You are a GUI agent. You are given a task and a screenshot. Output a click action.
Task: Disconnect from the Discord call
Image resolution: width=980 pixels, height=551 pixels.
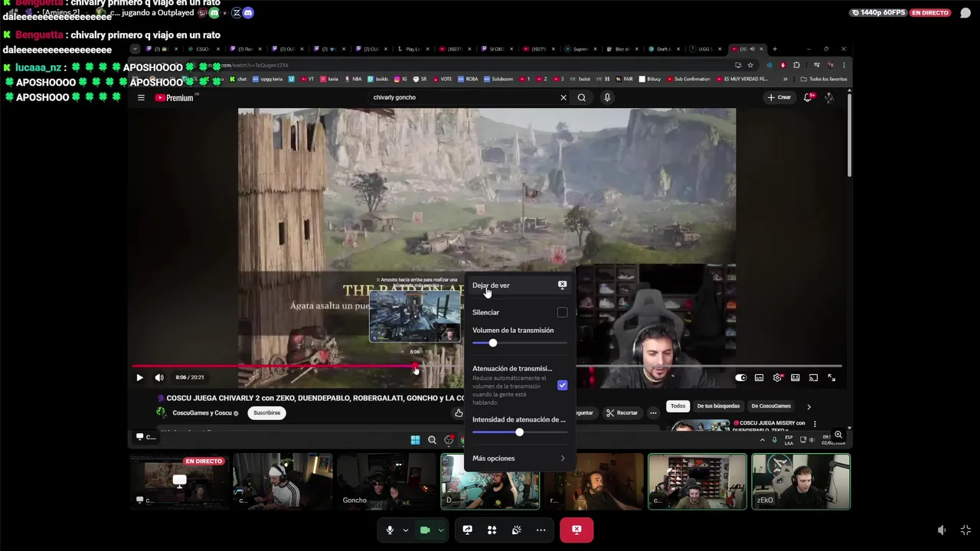coord(577,530)
